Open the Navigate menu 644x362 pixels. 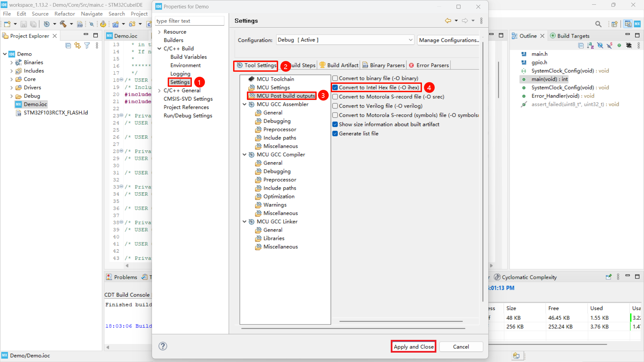pos(92,14)
